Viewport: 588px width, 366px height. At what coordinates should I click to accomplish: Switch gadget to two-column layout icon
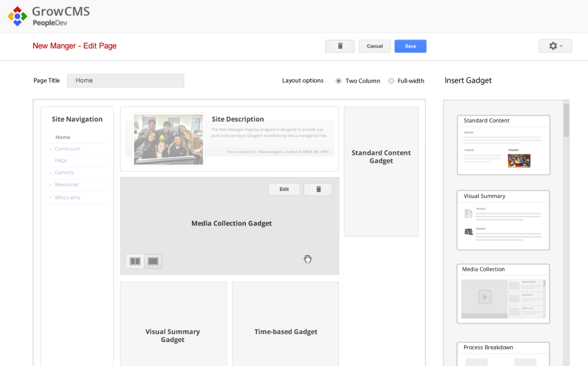(135, 261)
